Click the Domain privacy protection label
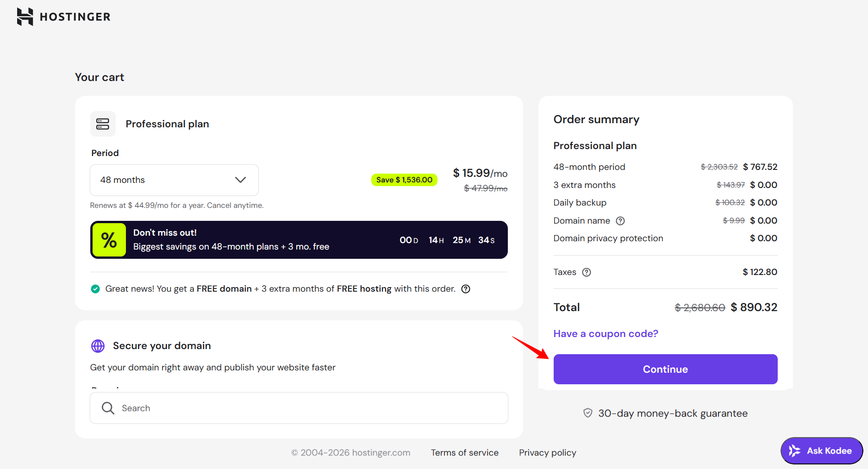Viewport: 868px width, 469px height. point(608,238)
